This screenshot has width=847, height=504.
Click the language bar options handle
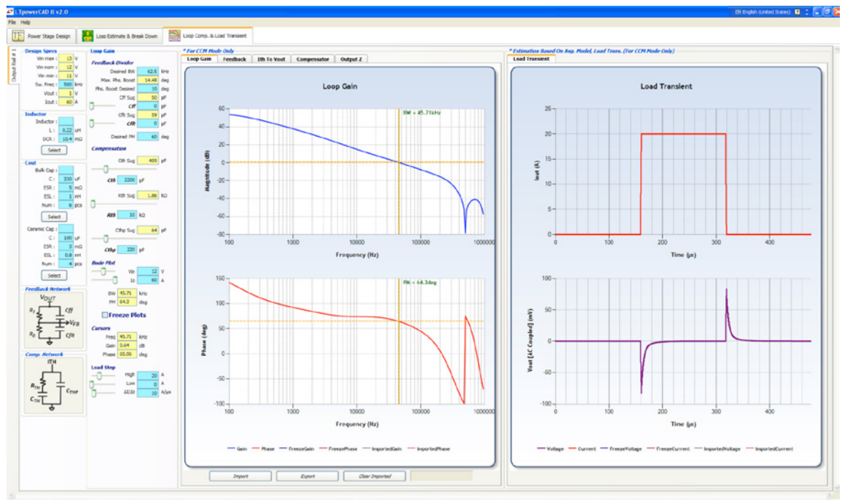807,12
